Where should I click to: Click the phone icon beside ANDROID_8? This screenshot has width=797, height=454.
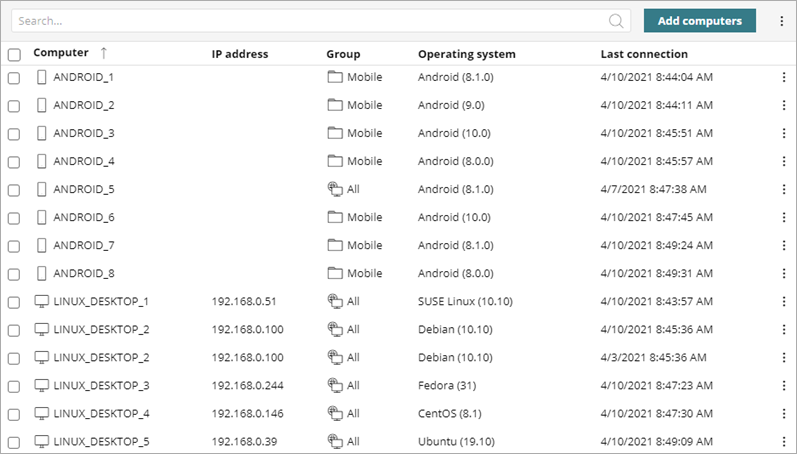(42, 273)
